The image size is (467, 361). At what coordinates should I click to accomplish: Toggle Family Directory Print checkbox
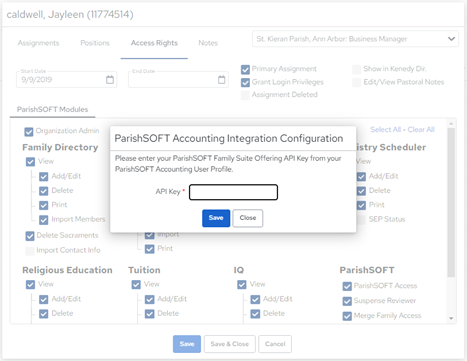coord(44,205)
